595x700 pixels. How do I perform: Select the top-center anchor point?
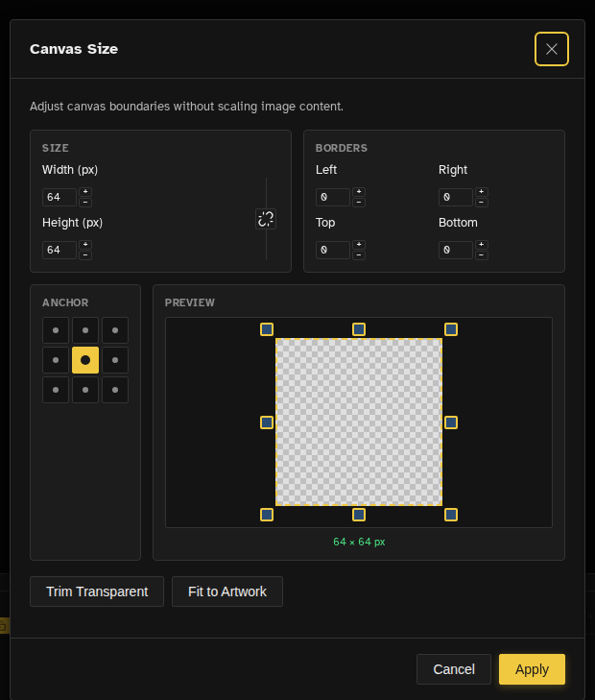(85, 330)
